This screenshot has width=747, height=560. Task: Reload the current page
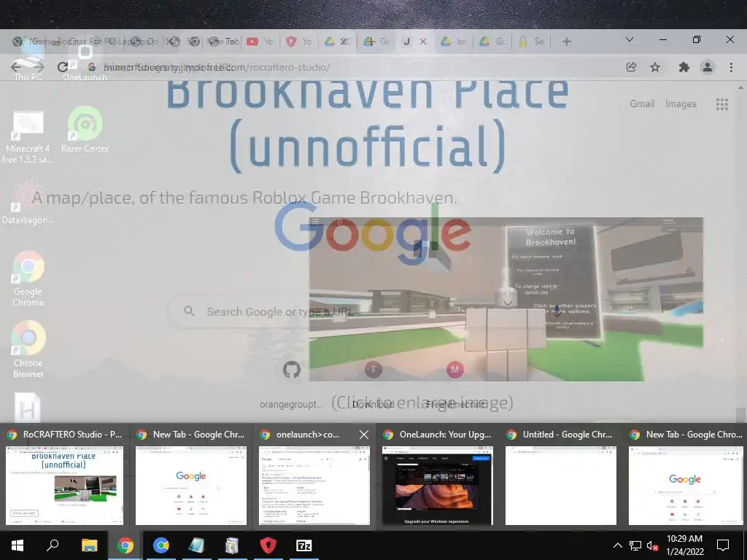(63, 67)
